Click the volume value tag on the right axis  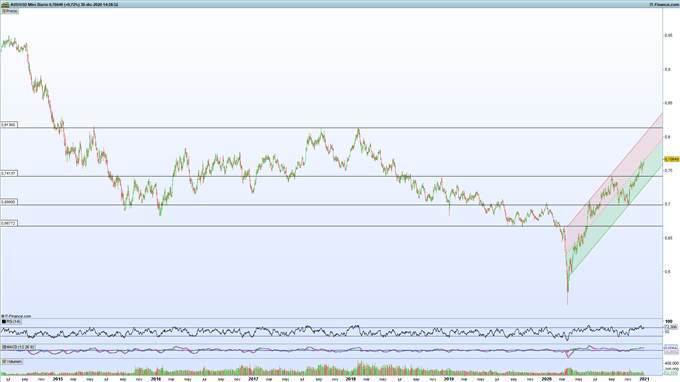point(671,372)
